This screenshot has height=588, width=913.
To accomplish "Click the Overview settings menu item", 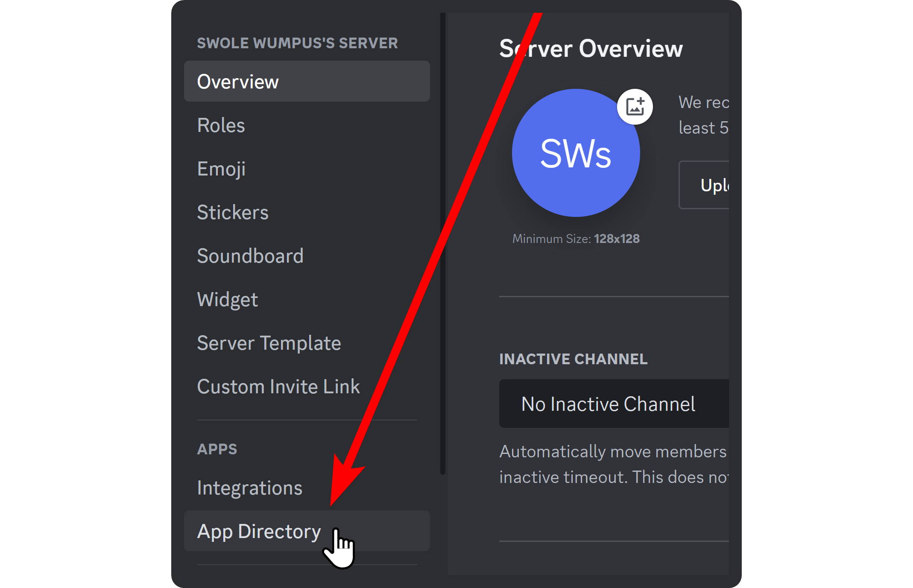I will [x=308, y=82].
